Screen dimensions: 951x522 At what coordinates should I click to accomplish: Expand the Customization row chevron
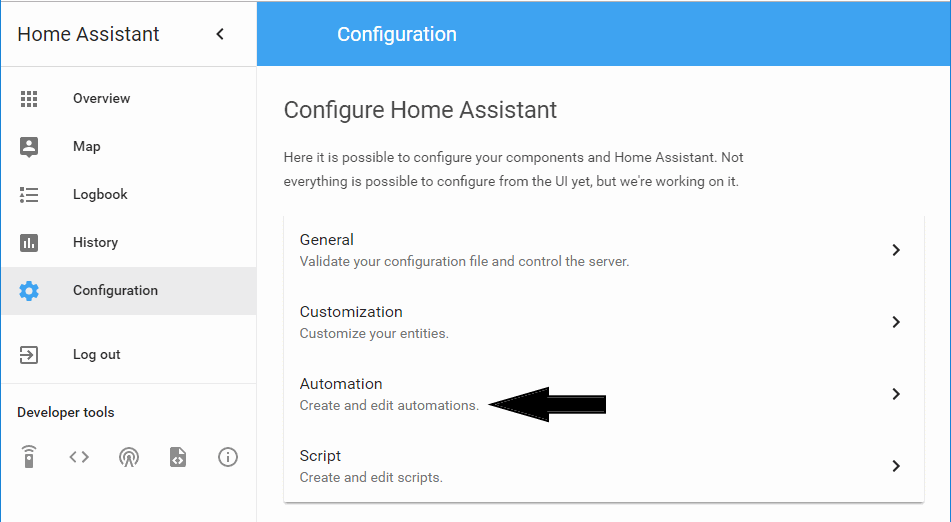[896, 322]
